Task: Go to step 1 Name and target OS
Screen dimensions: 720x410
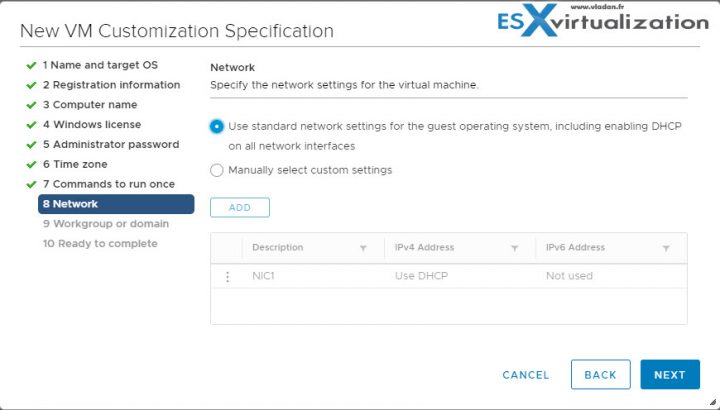Action: coord(100,65)
